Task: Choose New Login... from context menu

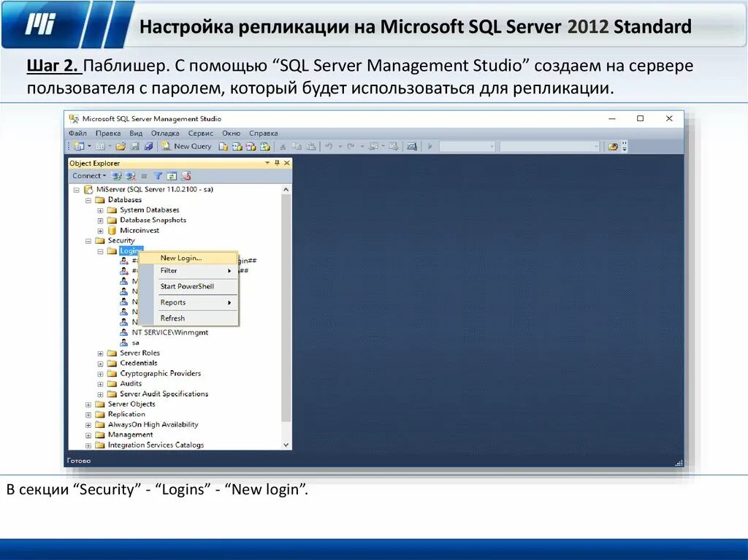Action: (x=189, y=258)
